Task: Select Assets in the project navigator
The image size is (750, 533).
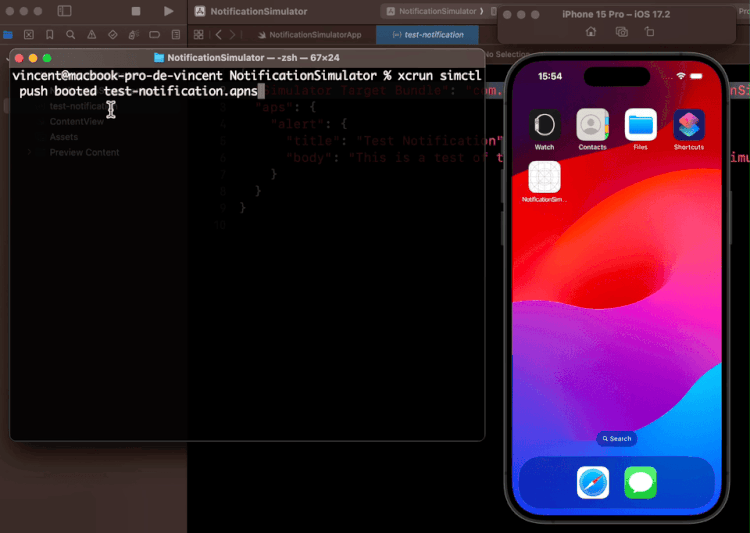Action: (64, 137)
